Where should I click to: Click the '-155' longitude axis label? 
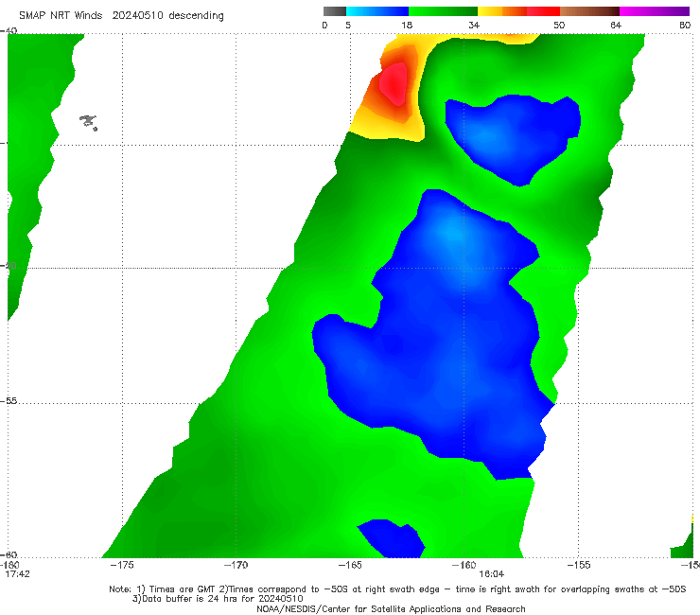[579, 565]
